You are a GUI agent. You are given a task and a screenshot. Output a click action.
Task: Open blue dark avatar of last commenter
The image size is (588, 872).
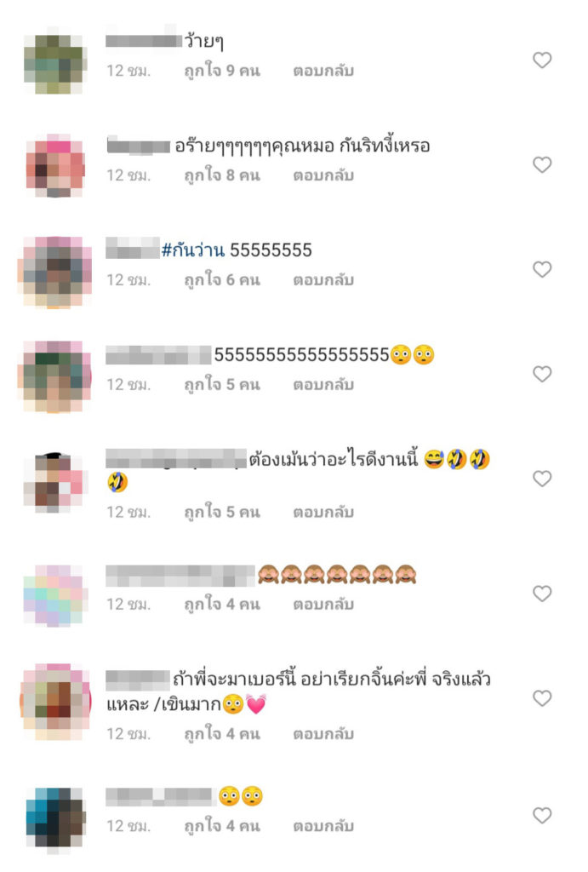tap(55, 816)
